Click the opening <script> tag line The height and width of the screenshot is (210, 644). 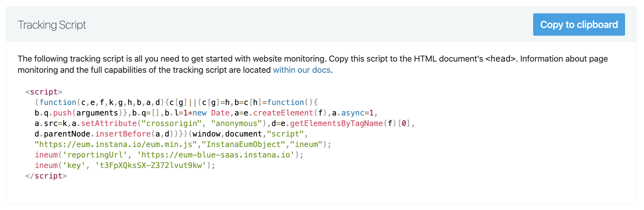[44, 92]
